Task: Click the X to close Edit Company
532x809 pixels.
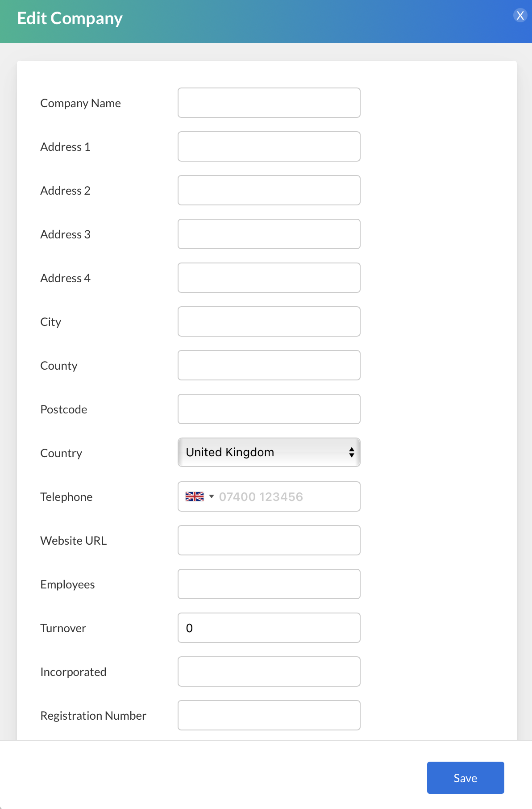Action: pyautogui.click(x=520, y=15)
